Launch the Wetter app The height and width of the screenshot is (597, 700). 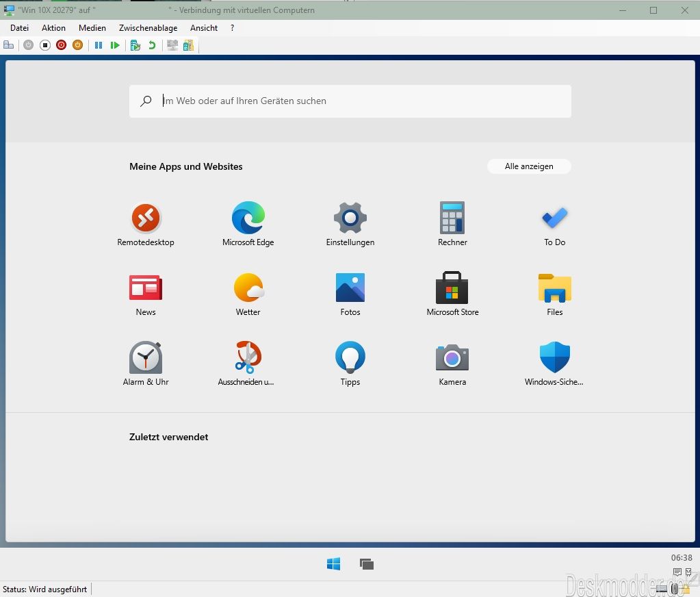point(248,294)
